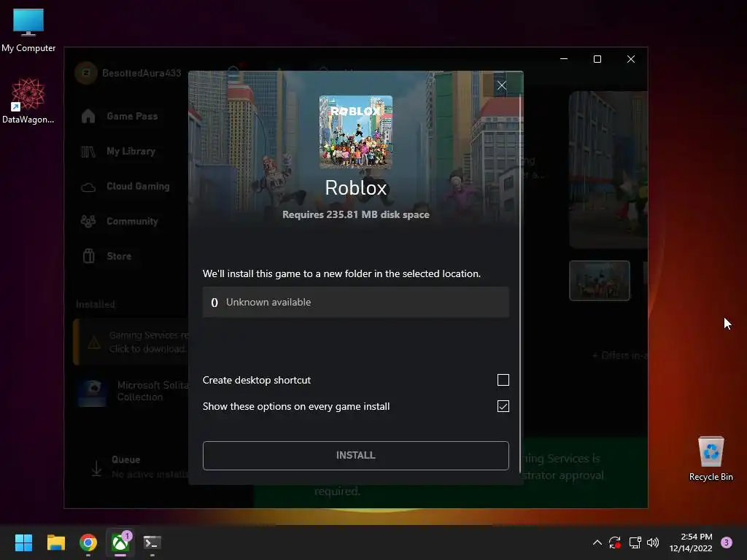747x560 pixels.
Task: Expand the hidden system tray icons chevron
Action: click(597, 542)
